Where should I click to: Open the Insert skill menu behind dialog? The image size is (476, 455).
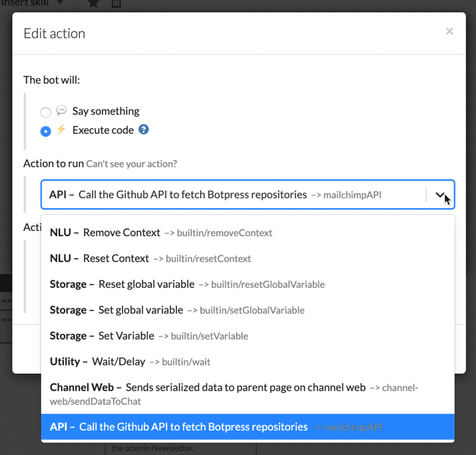point(32,3)
